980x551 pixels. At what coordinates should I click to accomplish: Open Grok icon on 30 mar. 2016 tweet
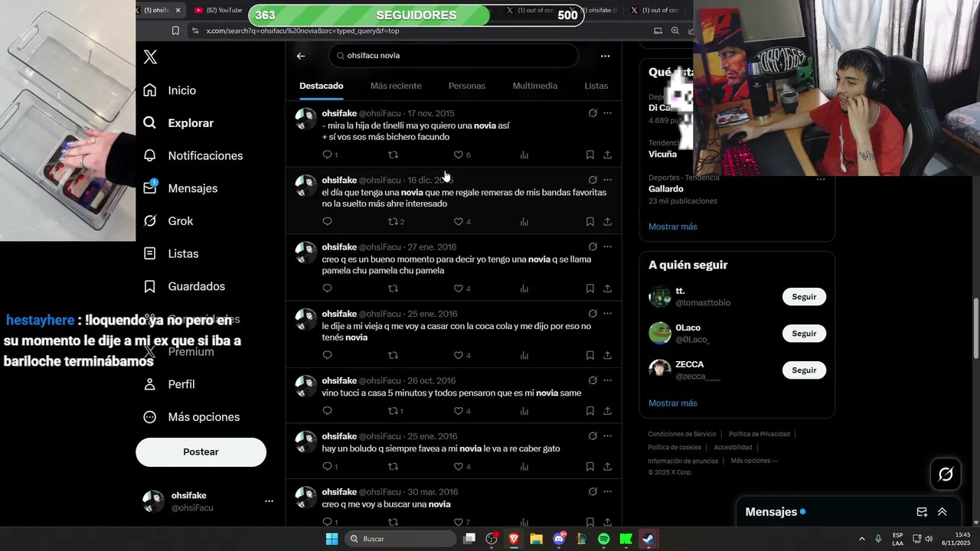click(x=593, y=491)
